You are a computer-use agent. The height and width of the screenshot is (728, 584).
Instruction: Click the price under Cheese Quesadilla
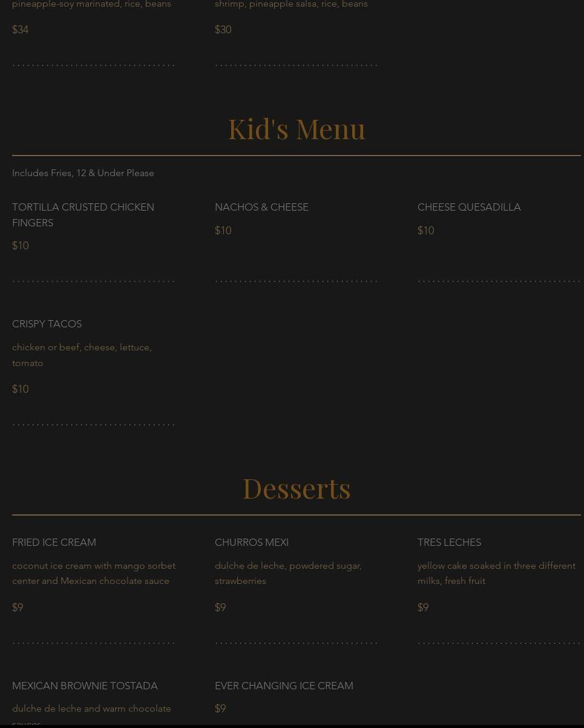425,231
